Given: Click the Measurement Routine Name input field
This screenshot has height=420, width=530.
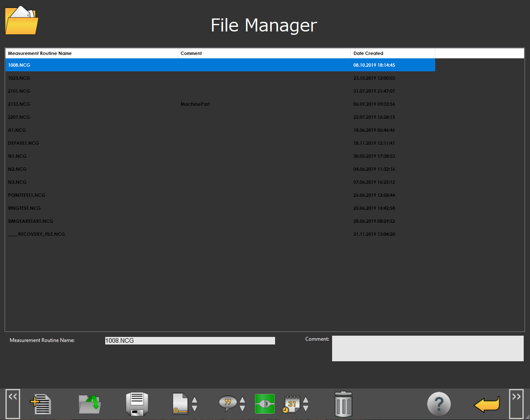Looking at the screenshot, I should tap(190, 341).
